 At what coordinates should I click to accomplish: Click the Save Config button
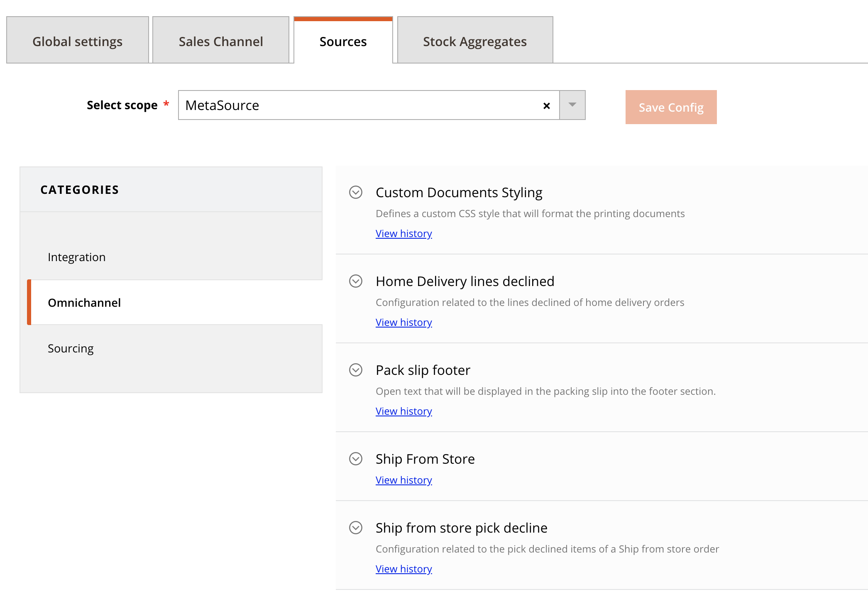click(671, 107)
